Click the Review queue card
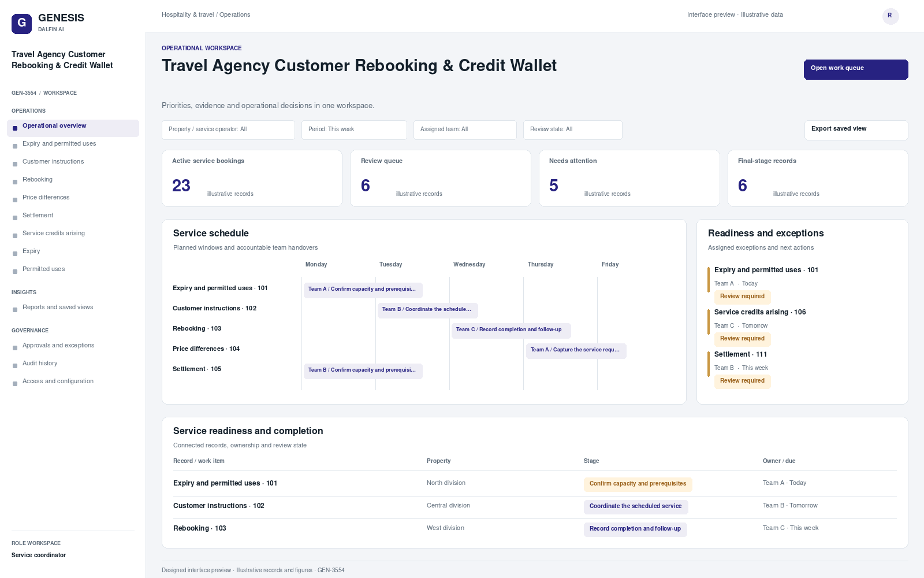Image resolution: width=924 pixels, height=578 pixels. coord(440,178)
